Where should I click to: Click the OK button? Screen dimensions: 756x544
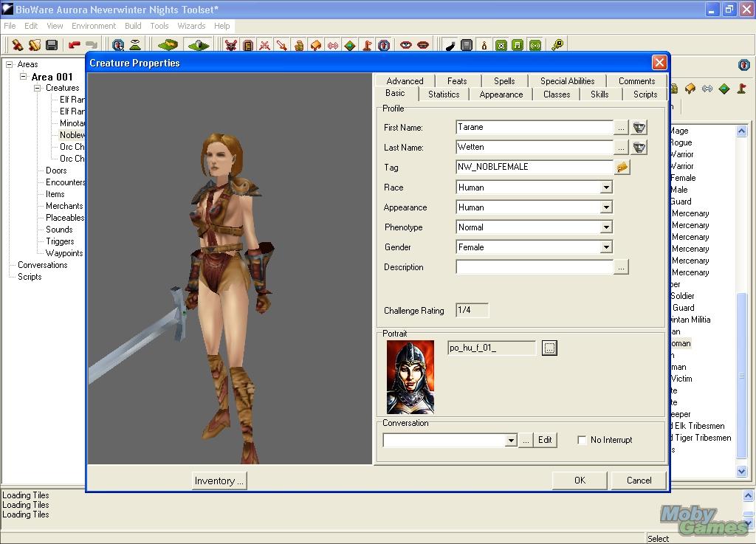(x=580, y=481)
